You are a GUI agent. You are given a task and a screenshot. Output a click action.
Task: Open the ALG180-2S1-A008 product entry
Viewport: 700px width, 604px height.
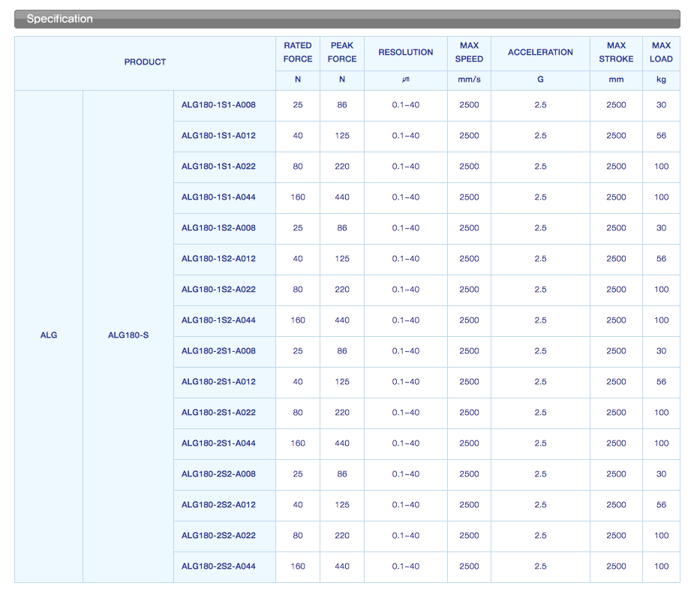pos(218,351)
